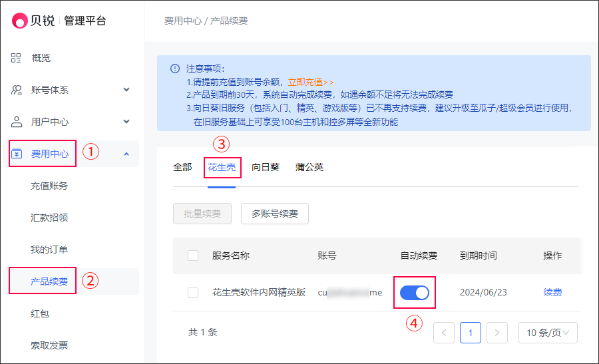Click the 共 1 条 total count
The height and width of the screenshot is (364, 599).
202,332
